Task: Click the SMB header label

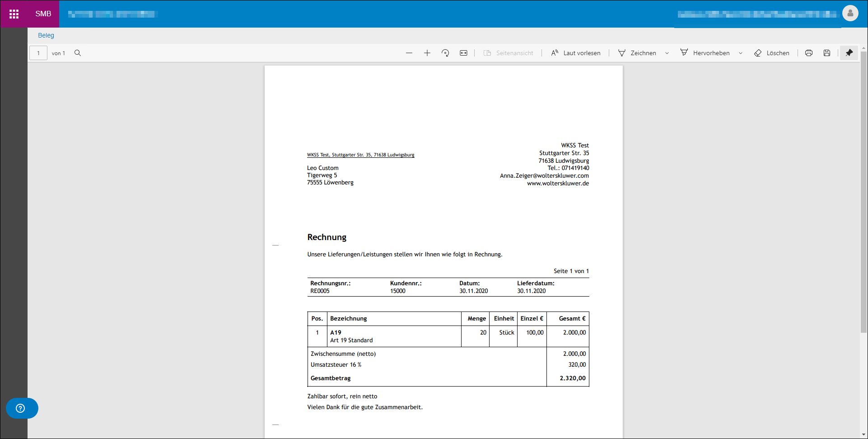Action: (x=43, y=14)
